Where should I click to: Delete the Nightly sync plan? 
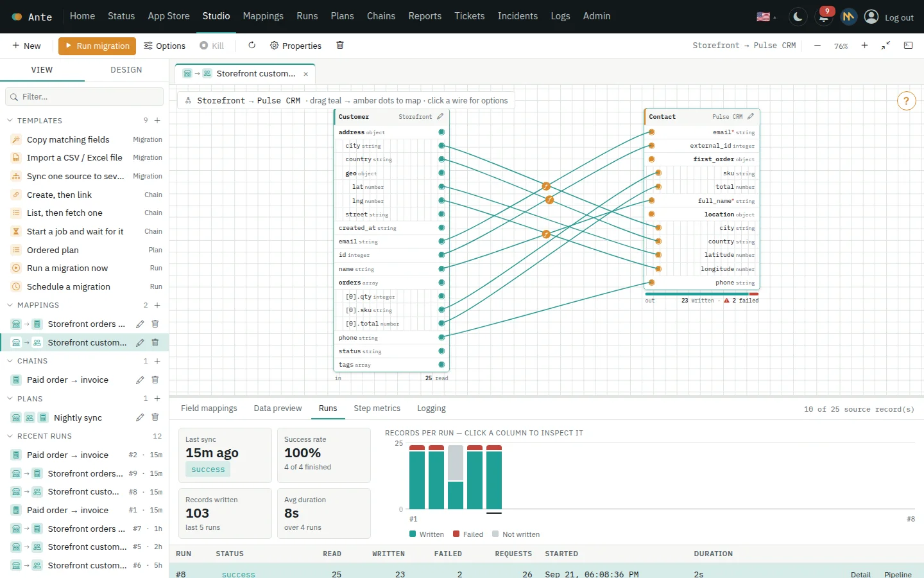tap(155, 417)
